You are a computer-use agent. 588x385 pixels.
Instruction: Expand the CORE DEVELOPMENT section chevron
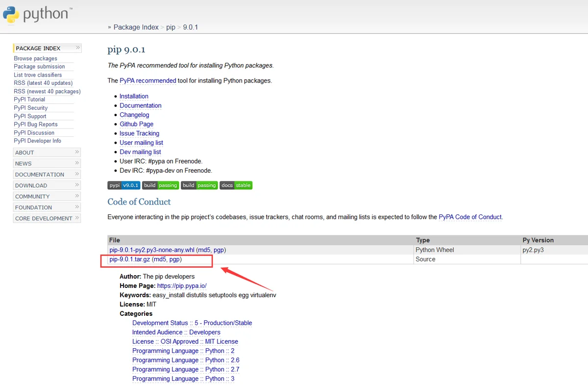[x=77, y=218]
